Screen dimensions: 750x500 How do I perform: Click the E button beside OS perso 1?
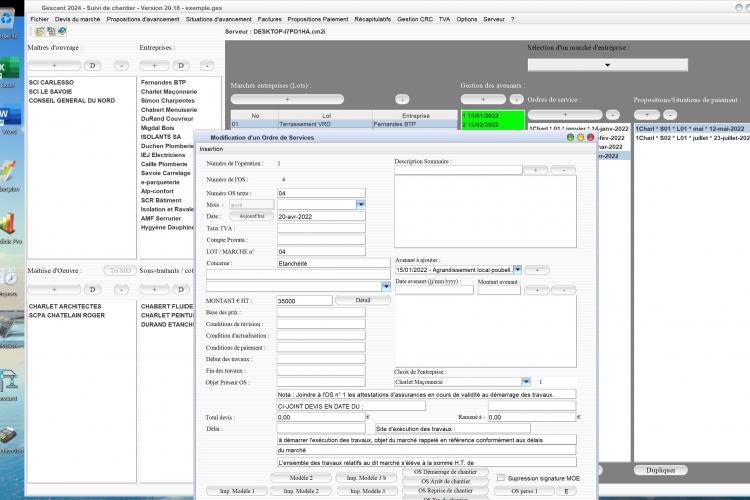566,491
